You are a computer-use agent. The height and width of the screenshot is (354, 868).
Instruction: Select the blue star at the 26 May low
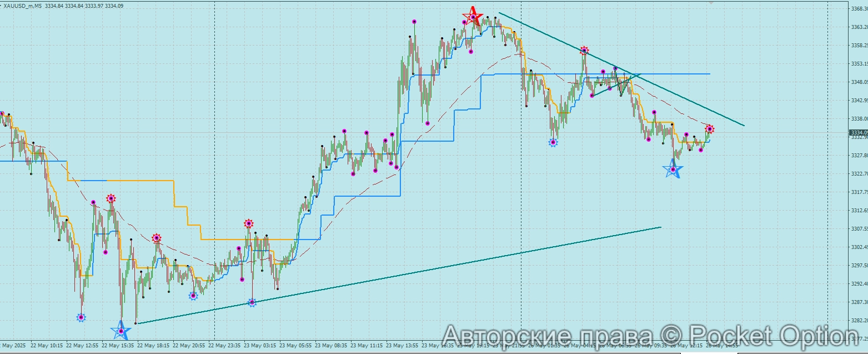(x=673, y=169)
